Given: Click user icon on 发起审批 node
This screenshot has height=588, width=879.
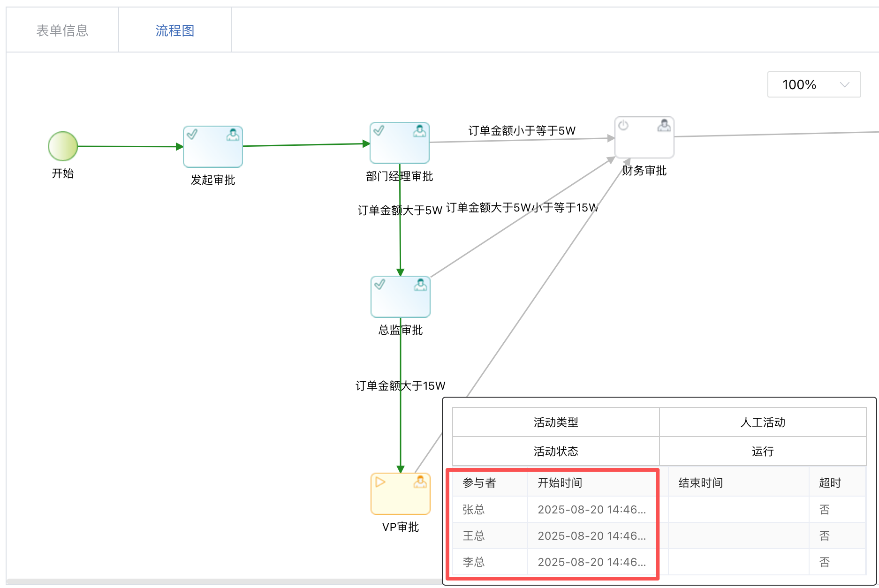Looking at the screenshot, I should pyautogui.click(x=233, y=135).
